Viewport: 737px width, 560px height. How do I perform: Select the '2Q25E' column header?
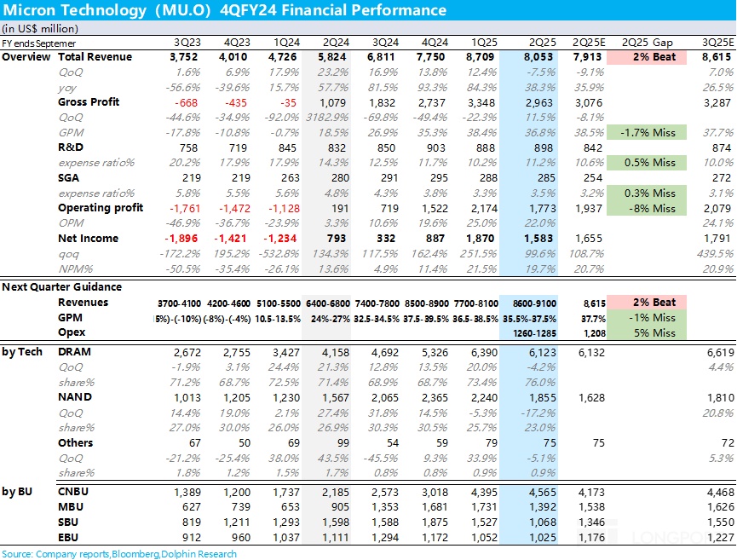589,43
